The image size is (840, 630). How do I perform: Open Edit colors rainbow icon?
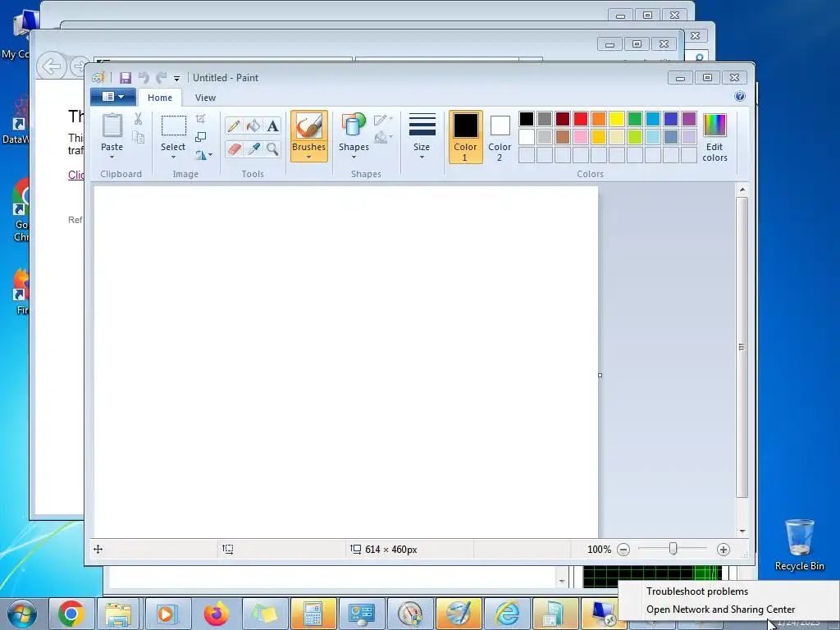[714, 126]
